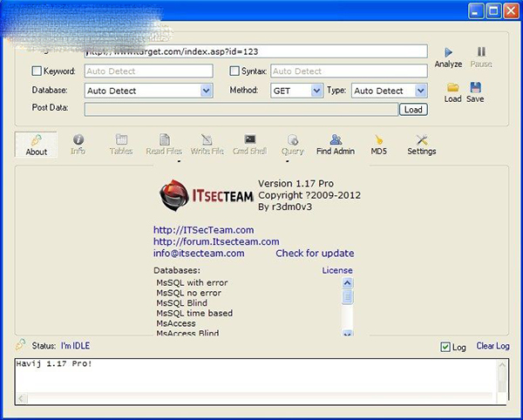
Task: Click the target URL input field
Action: pos(255,51)
